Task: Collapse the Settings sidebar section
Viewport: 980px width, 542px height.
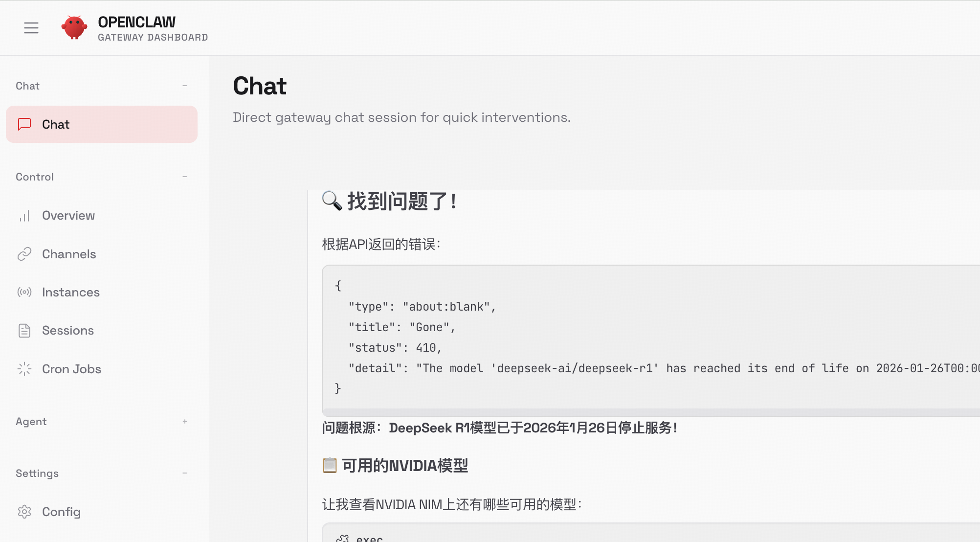Action: (x=184, y=473)
